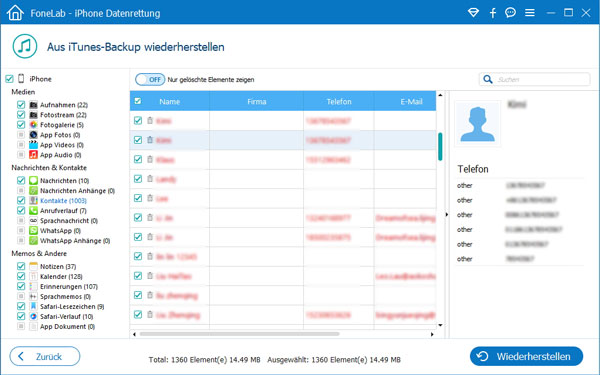Image resolution: width=600 pixels, height=375 pixels.
Task: Click the Zurück button
Action: [x=45, y=356]
